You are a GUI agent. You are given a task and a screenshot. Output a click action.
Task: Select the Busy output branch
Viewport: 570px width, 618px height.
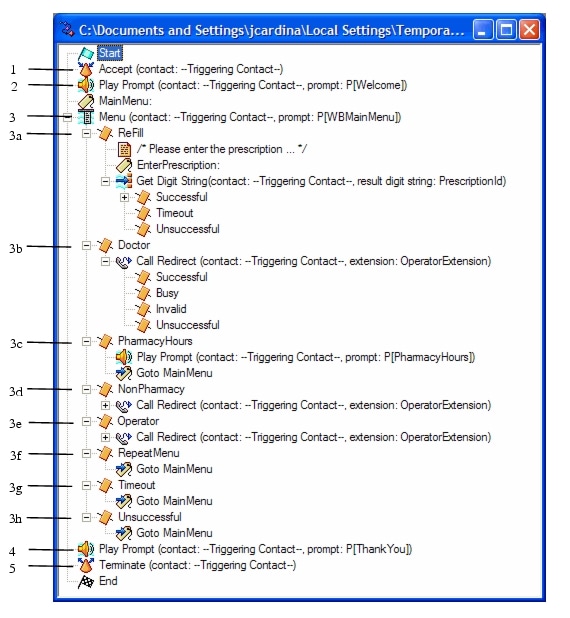[x=168, y=293]
